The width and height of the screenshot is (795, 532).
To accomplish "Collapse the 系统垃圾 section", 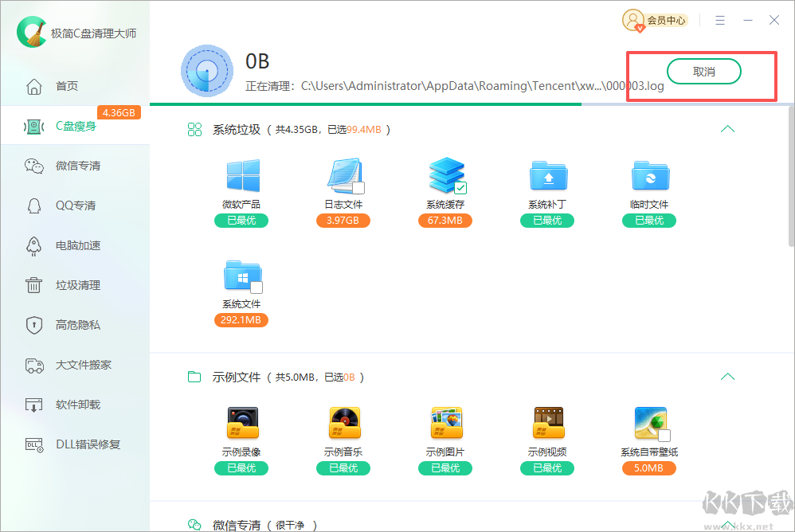I will coord(726,128).
